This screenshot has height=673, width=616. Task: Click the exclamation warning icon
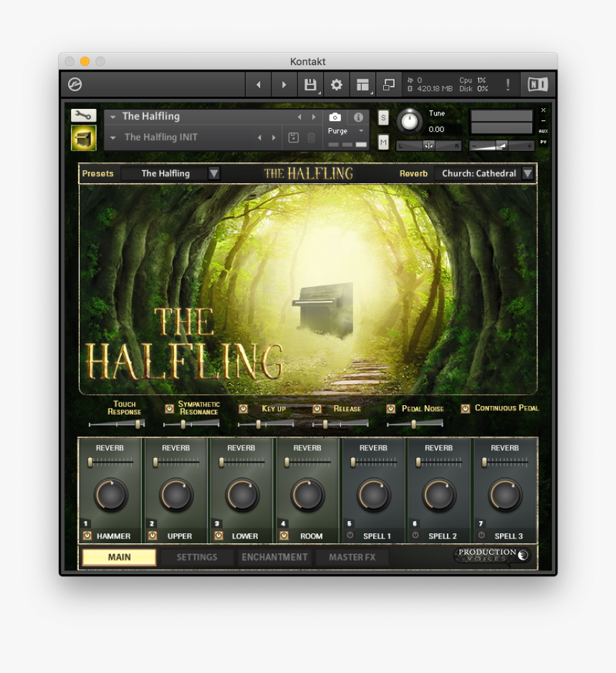tap(508, 84)
